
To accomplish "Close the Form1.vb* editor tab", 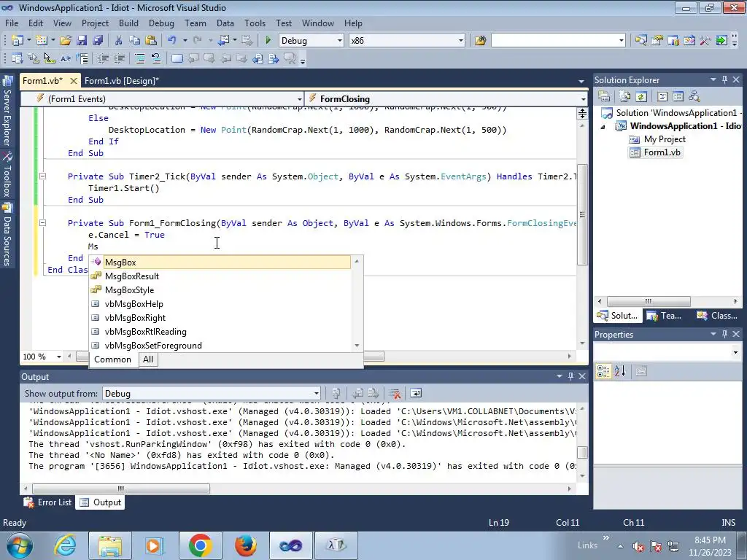I will 74,81.
